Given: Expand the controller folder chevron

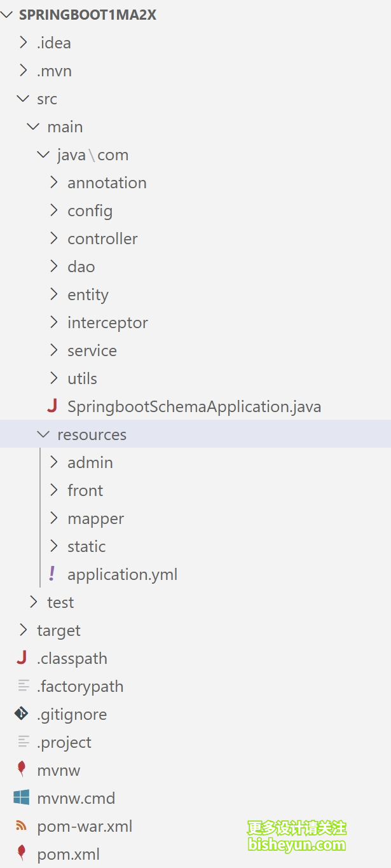Looking at the screenshot, I should pyautogui.click(x=54, y=238).
